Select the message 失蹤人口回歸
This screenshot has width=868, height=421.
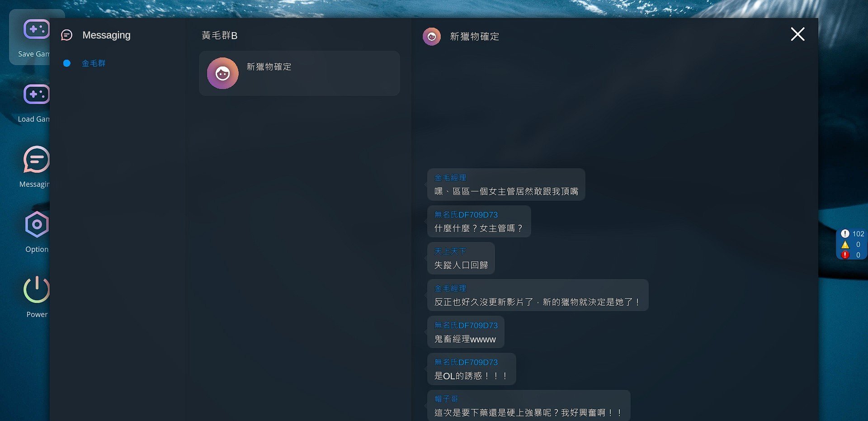click(461, 265)
